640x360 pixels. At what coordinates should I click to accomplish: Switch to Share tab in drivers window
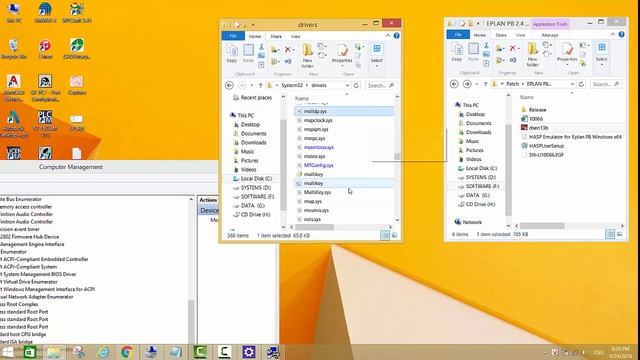[x=276, y=36]
